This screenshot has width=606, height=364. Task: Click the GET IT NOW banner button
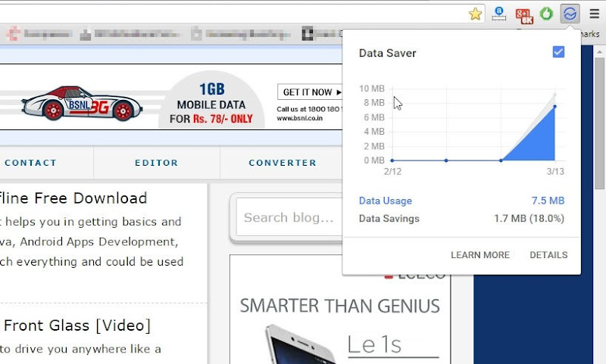coord(311,92)
